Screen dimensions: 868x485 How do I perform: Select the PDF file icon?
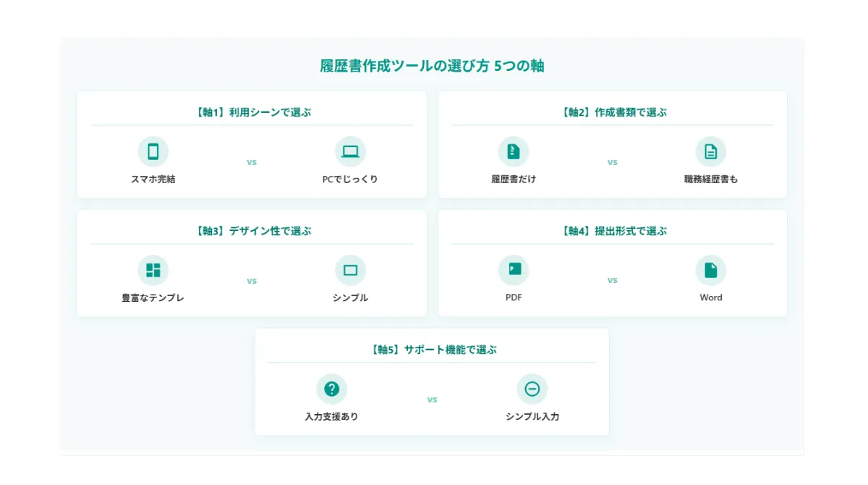[x=514, y=269]
